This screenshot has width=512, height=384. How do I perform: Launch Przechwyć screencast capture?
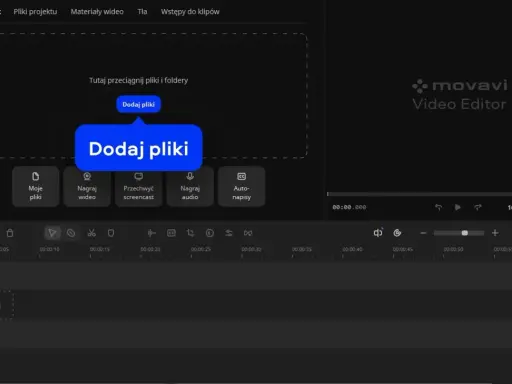(139, 187)
